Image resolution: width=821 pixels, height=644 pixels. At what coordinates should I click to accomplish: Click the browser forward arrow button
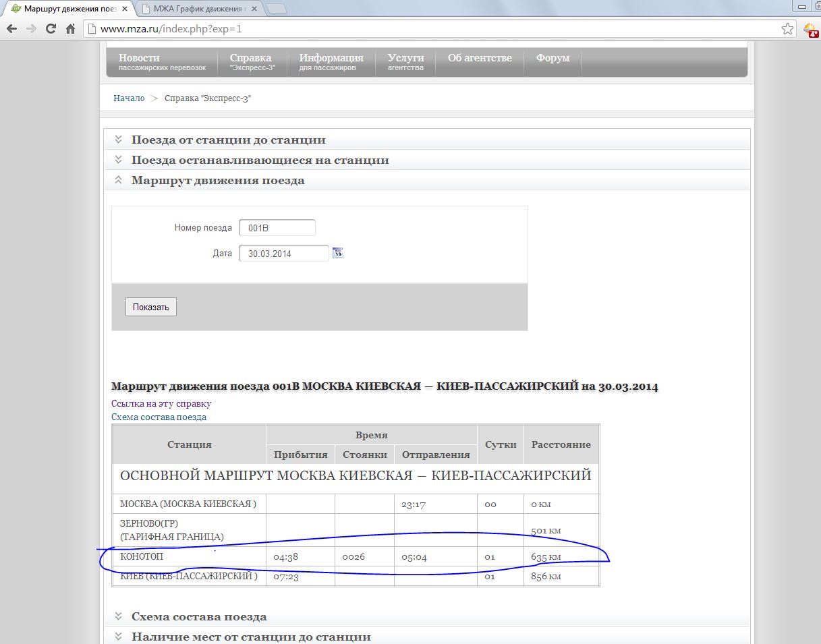click(x=31, y=29)
